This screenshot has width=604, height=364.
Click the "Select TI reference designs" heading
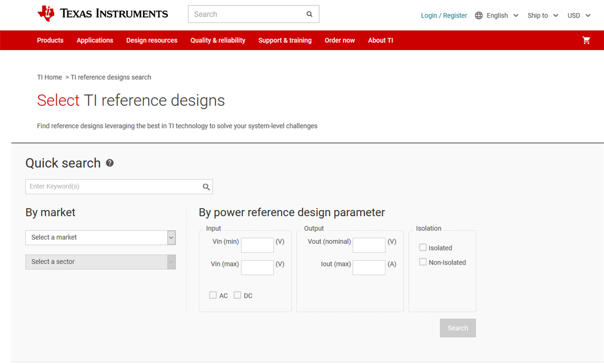[x=131, y=101]
